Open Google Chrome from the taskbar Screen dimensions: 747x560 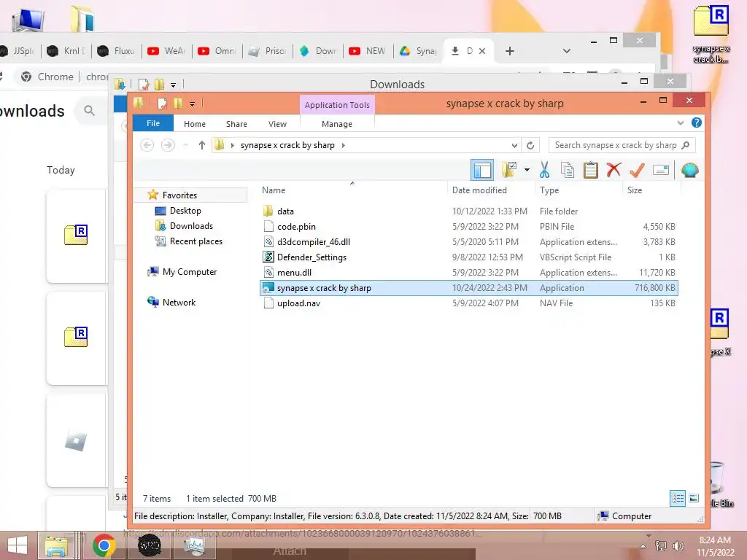pyautogui.click(x=104, y=545)
